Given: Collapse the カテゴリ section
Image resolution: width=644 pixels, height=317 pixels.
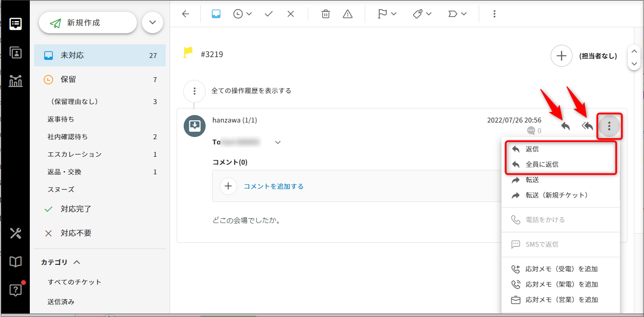Looking at the screenshot, I should click(x=77, y=262).
